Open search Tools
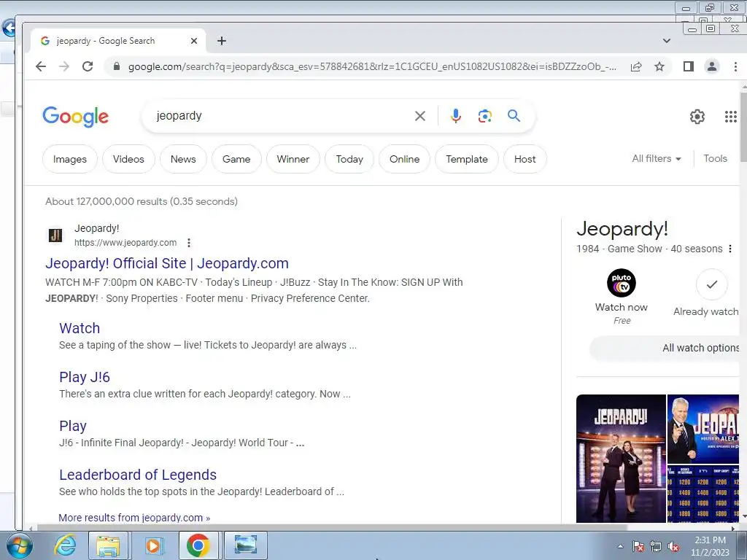 715,158
